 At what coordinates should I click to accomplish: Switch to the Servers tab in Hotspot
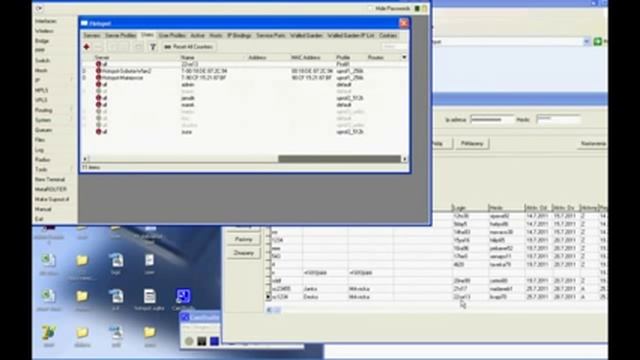(x=92, y=36)
